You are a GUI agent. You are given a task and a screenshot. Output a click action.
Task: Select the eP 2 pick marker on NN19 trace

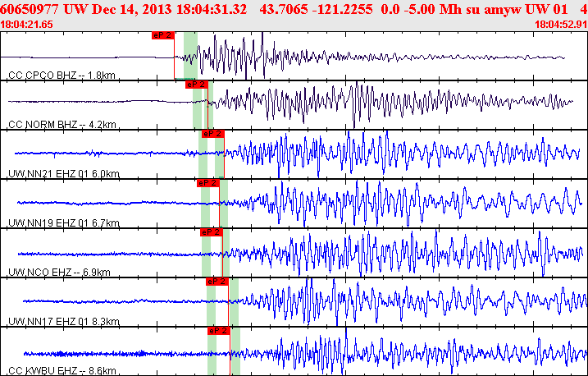click(208, 183)
